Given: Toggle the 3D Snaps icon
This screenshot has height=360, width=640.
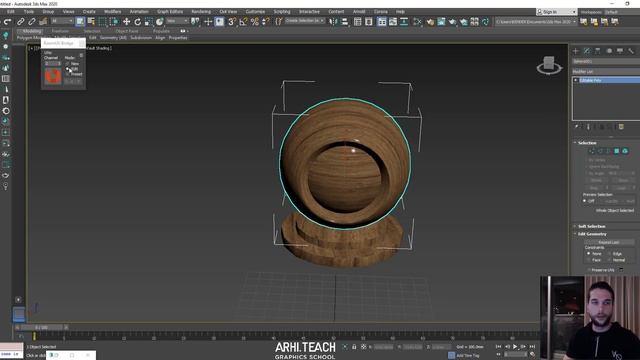Looking at the screenshot, I should pos(232,22).
